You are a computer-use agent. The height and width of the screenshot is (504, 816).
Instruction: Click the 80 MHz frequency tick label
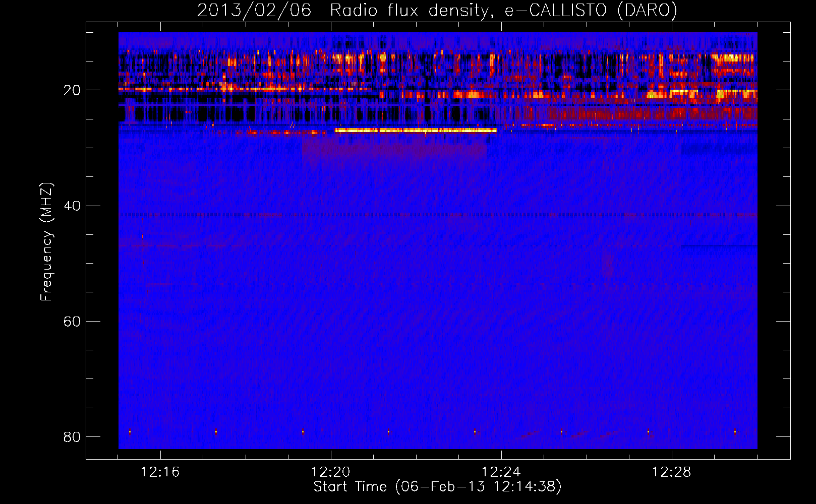(x=72, y=437)
